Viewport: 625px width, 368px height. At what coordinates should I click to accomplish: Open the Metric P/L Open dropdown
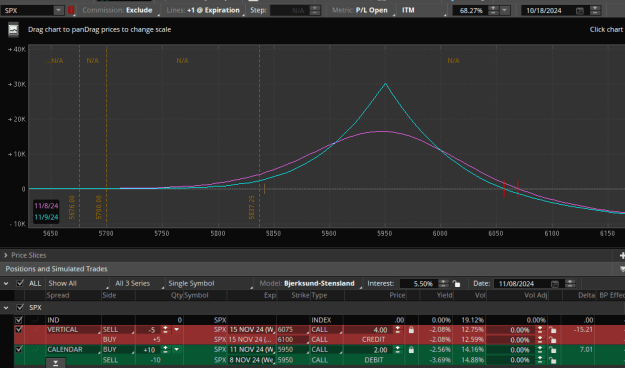(363, 10)
